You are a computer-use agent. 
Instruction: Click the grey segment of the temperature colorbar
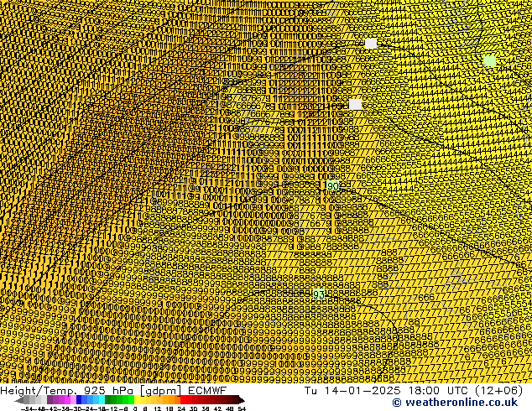tap(35, 399)
